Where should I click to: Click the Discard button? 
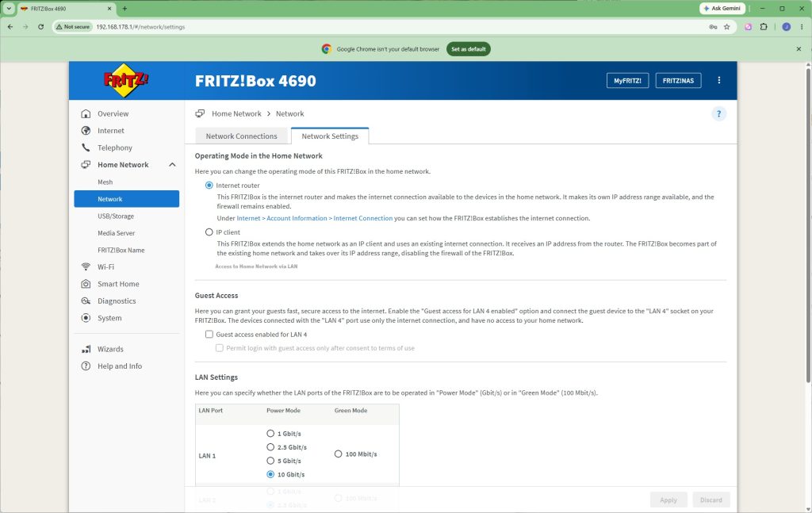tap(711, 500)
